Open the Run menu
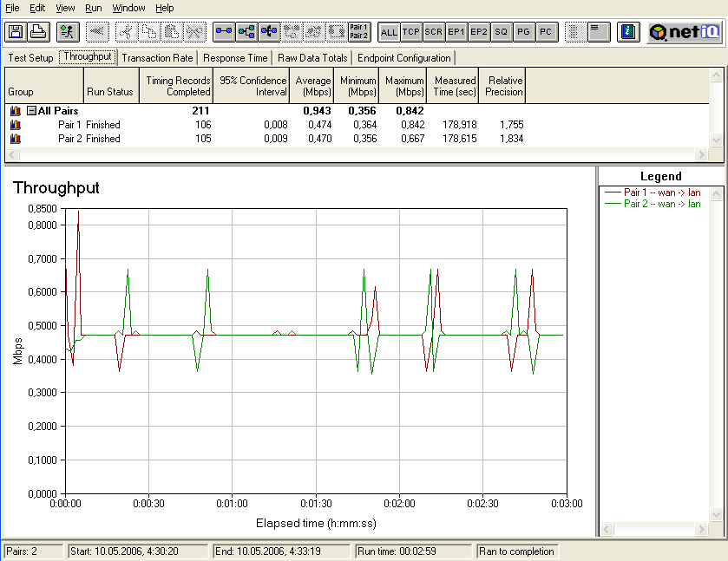The height and width of the screenshot is (561, 728). [93, 8]
